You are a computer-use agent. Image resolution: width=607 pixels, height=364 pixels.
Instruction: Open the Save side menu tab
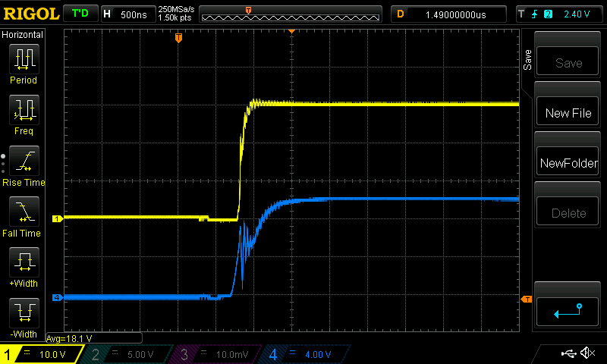point(527,61)
